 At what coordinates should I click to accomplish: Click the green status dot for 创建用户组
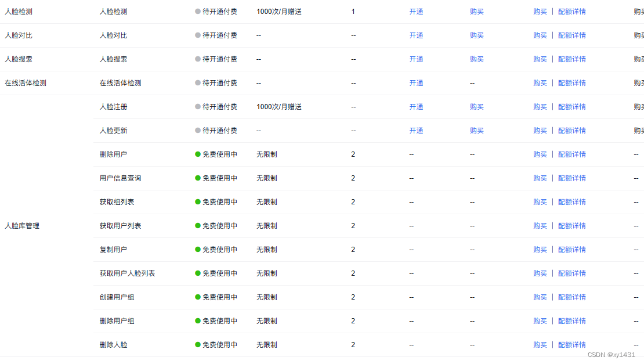[x=195, y=297]
